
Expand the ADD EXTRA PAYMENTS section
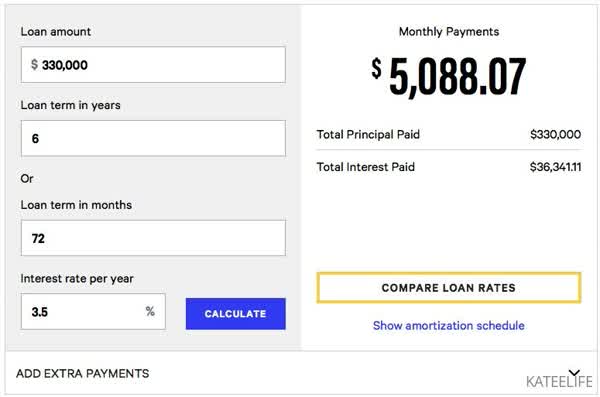[x=83, y=373]
